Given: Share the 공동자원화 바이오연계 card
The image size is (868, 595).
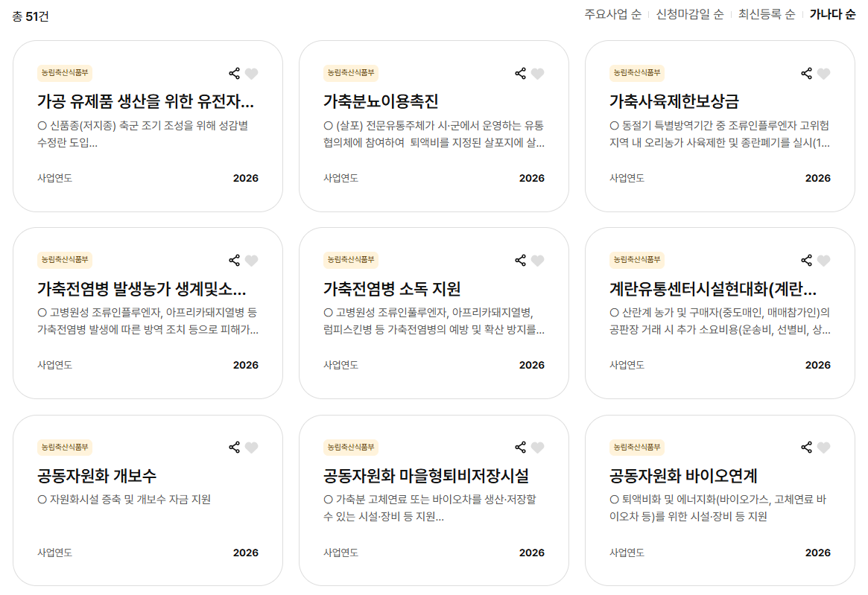Looking at the screenshot, I should pos(806,447).
